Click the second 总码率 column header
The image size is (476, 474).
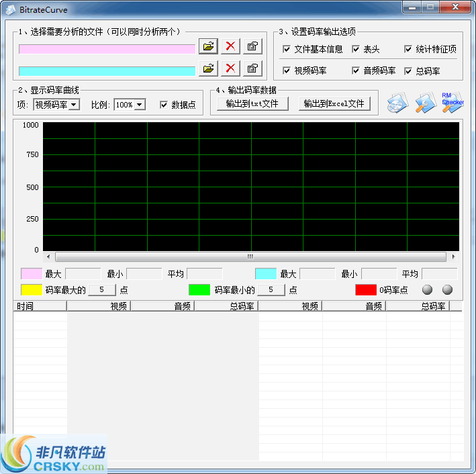tap(418, 306)
